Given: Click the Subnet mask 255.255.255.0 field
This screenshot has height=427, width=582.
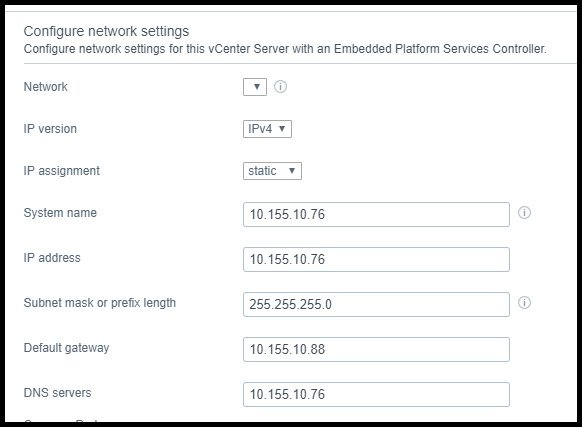Looking at the screenshot, I should pyautogui.click(x=376, y=304).
